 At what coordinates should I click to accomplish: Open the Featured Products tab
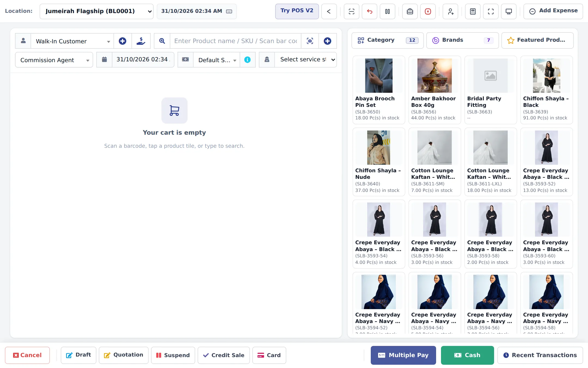(x=537, y=40)
